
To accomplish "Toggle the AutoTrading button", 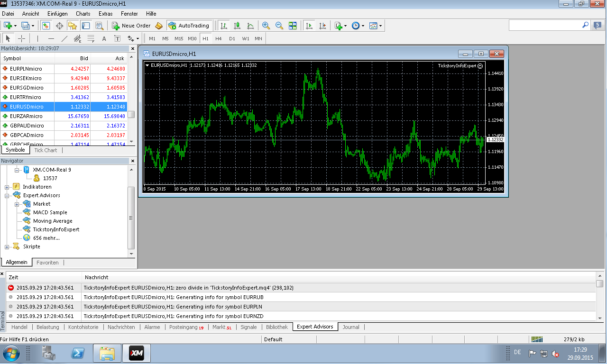I will pos(189,26).
